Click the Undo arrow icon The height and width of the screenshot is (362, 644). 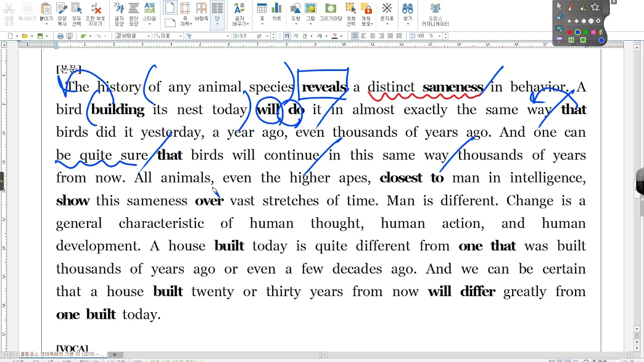tap(84, 36)
